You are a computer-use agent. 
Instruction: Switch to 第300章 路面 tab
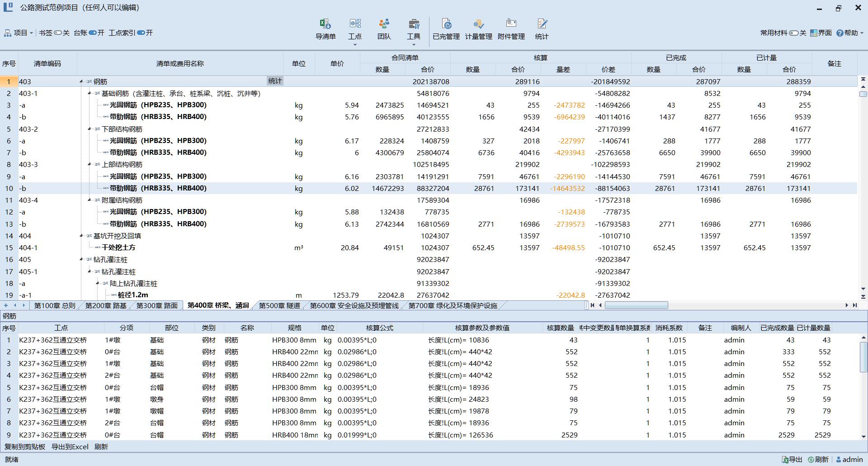(x=157, y=306)
